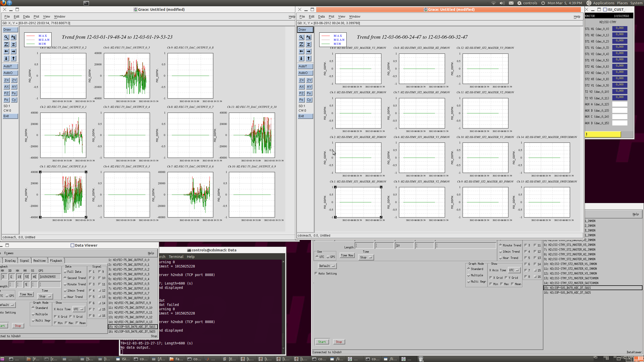Click the zoom magnifier tool in right Grace window

[301, 37]
